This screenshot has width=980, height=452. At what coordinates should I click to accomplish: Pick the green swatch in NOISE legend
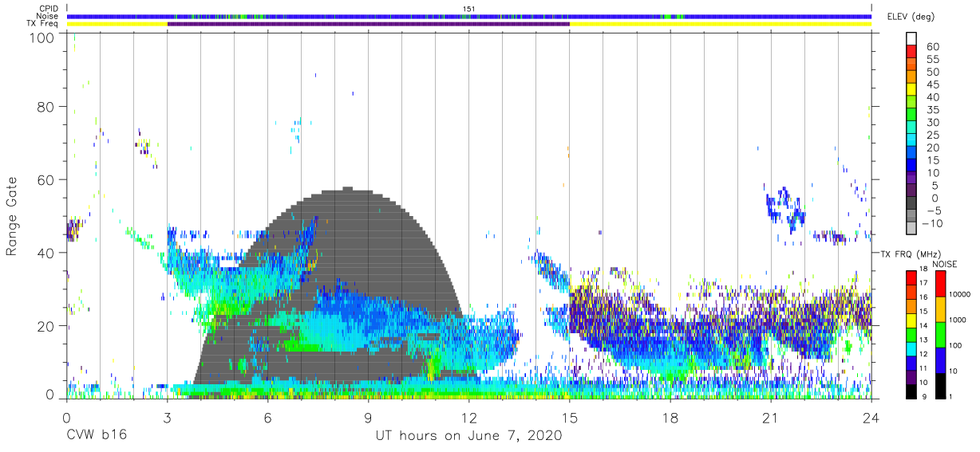[940, 333]
